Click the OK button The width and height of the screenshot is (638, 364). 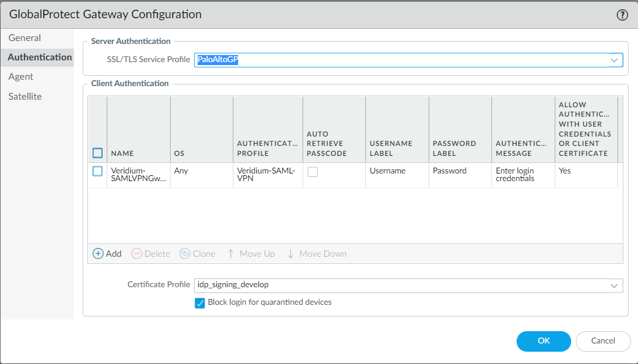coord(543,341)
